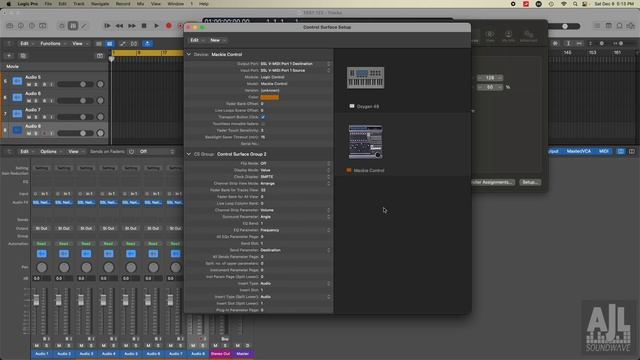Click the grid view button in tracks toolbar
This screenshot has height=360, width=640.
coord(110,44)
